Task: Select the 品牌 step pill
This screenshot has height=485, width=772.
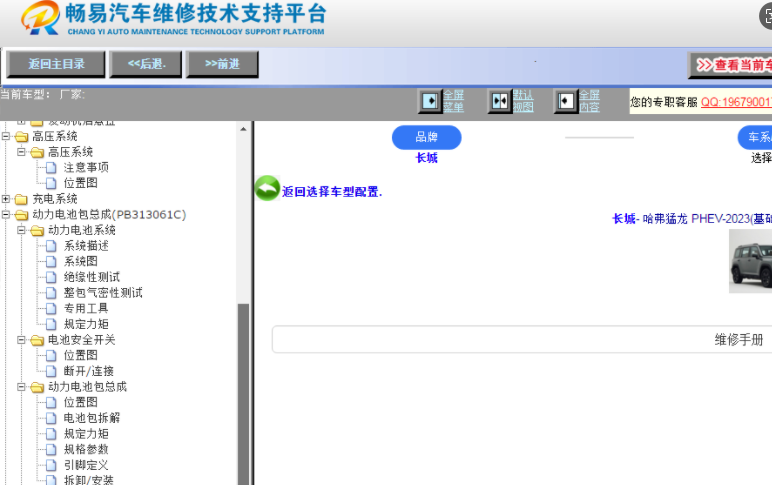Action: pyautogui.click(x=426, y=137)
